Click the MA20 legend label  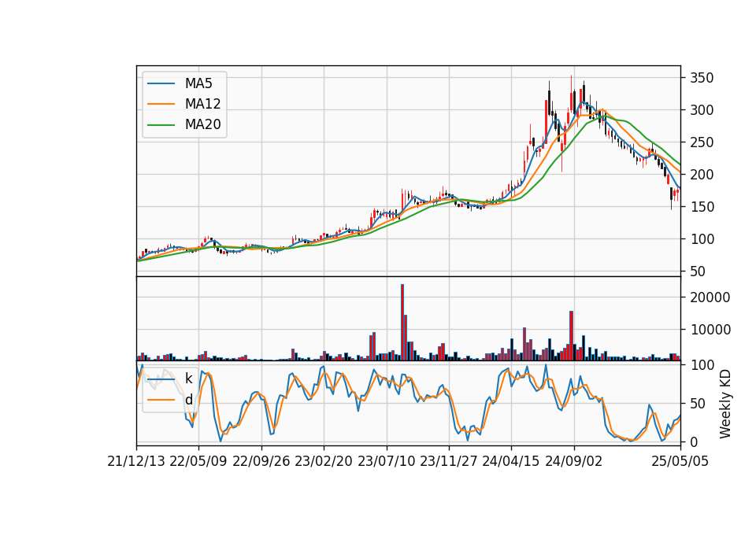[x=203, y=125]
